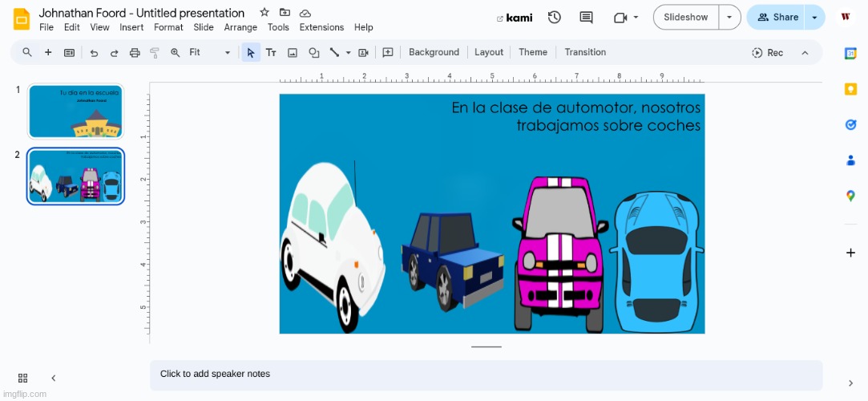868x401 pixels.
Task: Add a new slide plus icon
Action: 48,52
